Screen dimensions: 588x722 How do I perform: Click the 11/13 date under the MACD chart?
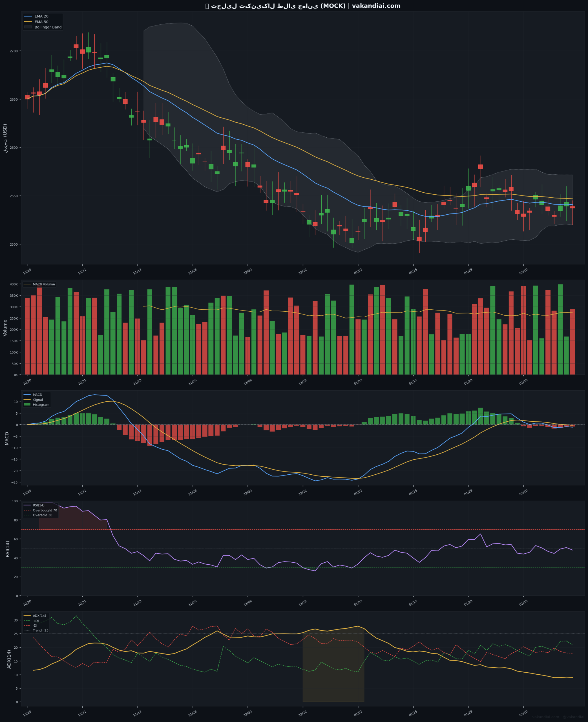(138, 492)
